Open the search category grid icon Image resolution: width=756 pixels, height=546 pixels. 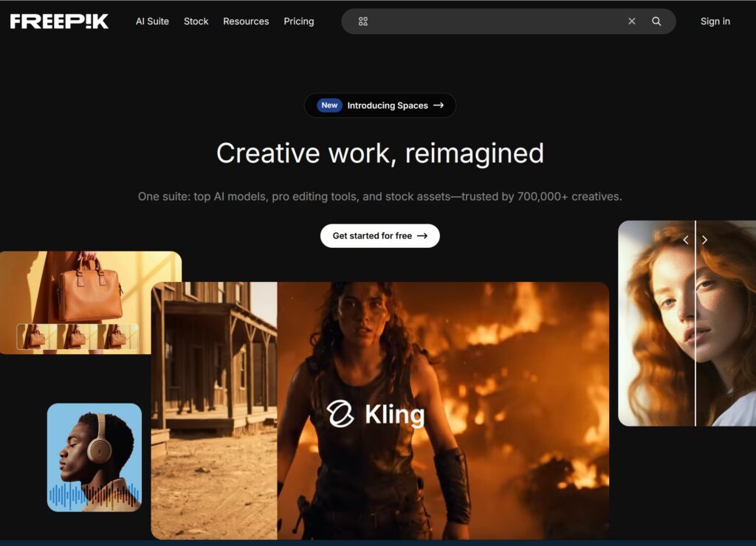[362, 21]
